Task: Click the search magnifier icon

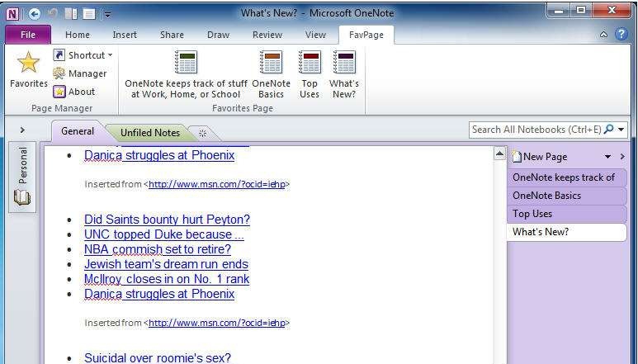Action: click(x=609, y=130)
